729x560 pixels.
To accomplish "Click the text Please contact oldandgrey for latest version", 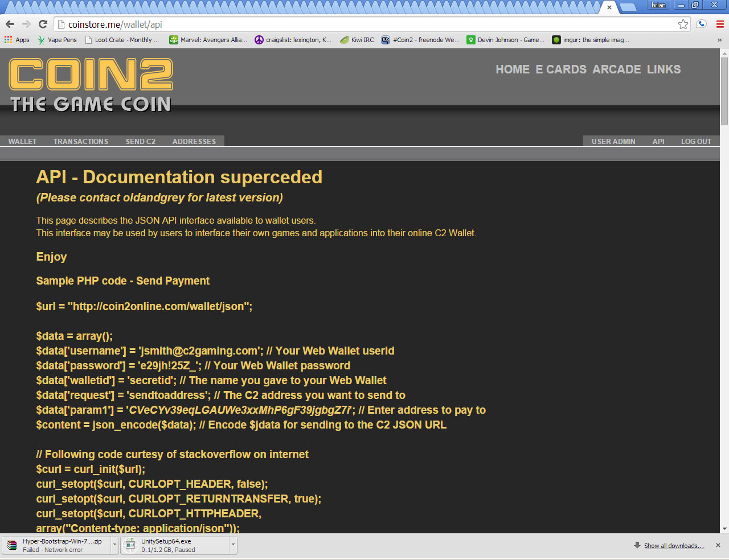I will click(x=159, y=197).
